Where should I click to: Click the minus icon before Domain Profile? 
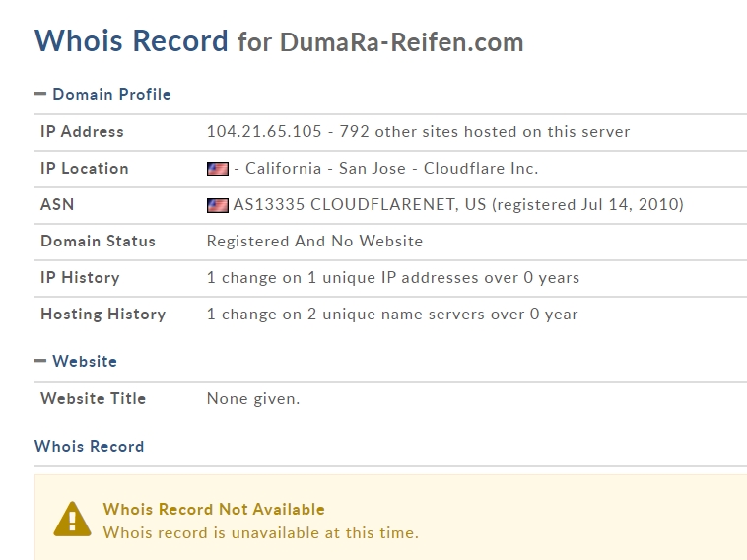point(40,94)
